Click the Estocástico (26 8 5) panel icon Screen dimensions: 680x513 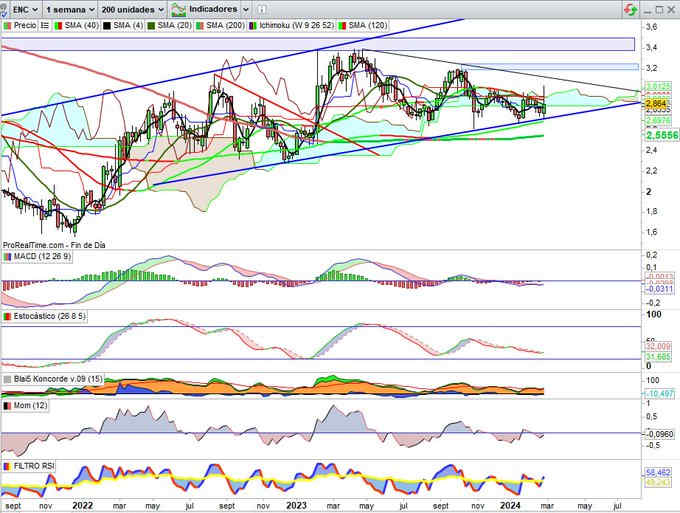click(7, 317)
